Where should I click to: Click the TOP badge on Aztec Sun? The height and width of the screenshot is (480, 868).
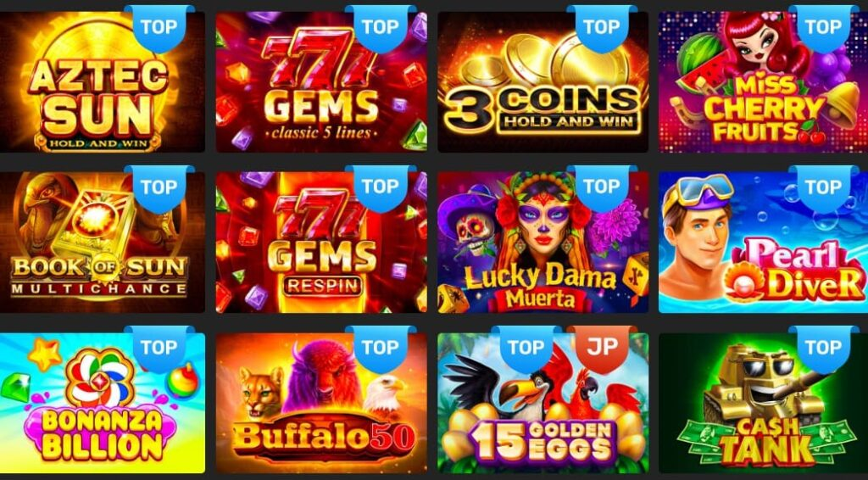159,28
